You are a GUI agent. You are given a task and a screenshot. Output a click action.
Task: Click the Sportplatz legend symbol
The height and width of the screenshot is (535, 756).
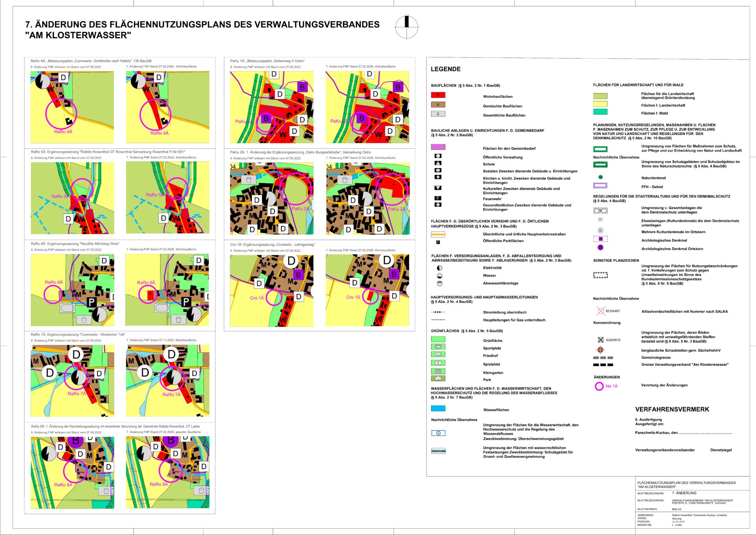point(438,347)
